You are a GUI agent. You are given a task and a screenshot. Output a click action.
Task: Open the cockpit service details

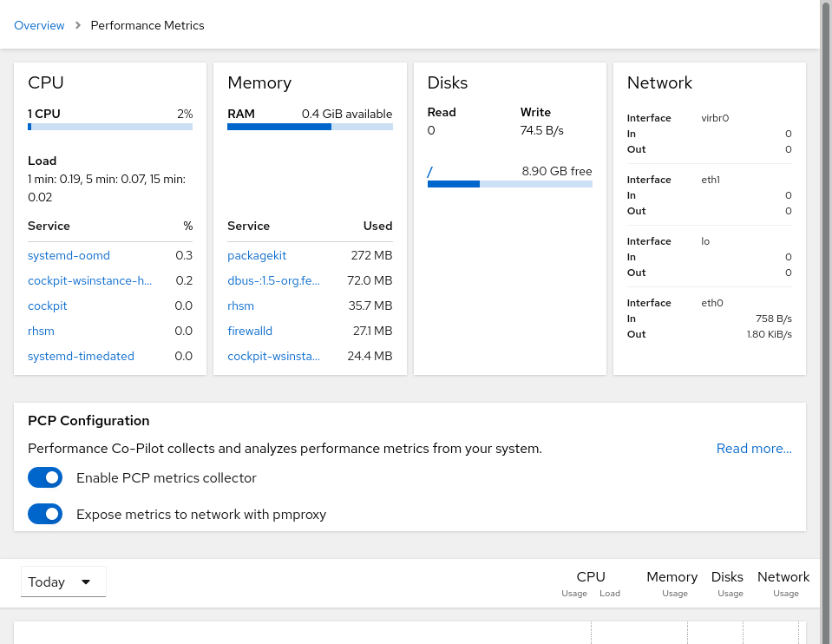[x=47, y=306]
